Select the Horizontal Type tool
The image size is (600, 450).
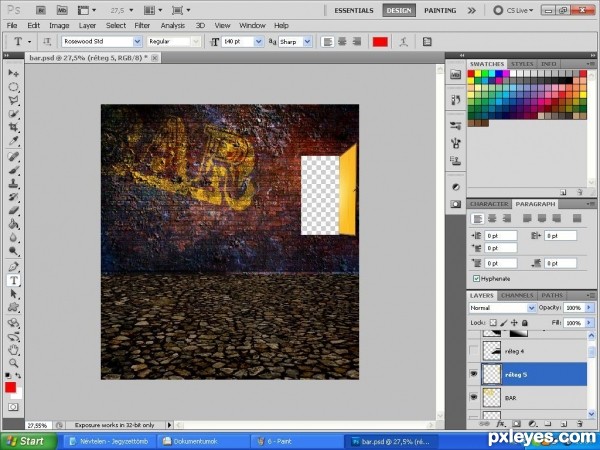pos(13,280)
